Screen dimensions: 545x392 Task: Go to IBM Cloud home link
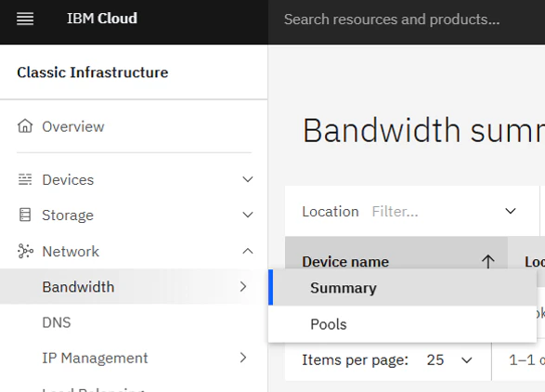point(102,19)
